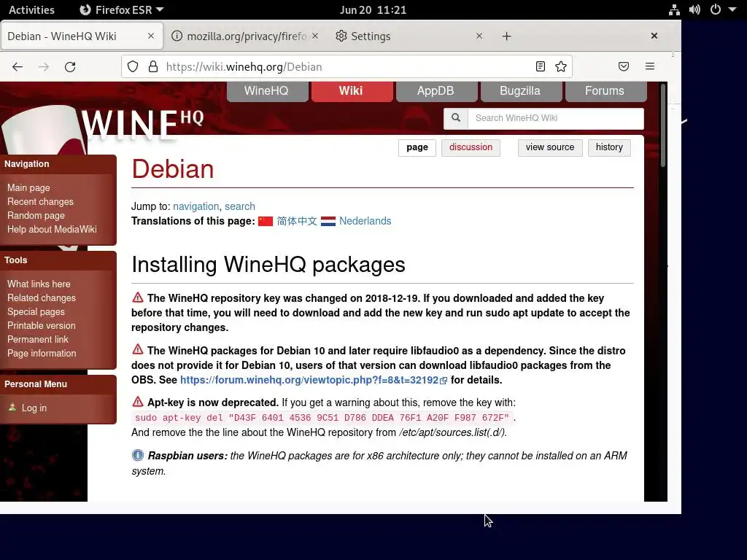Image resolution: width=747 pixels, height=560 pixels.
Task: Open Printable version link
Action: [x=42, y=325]
